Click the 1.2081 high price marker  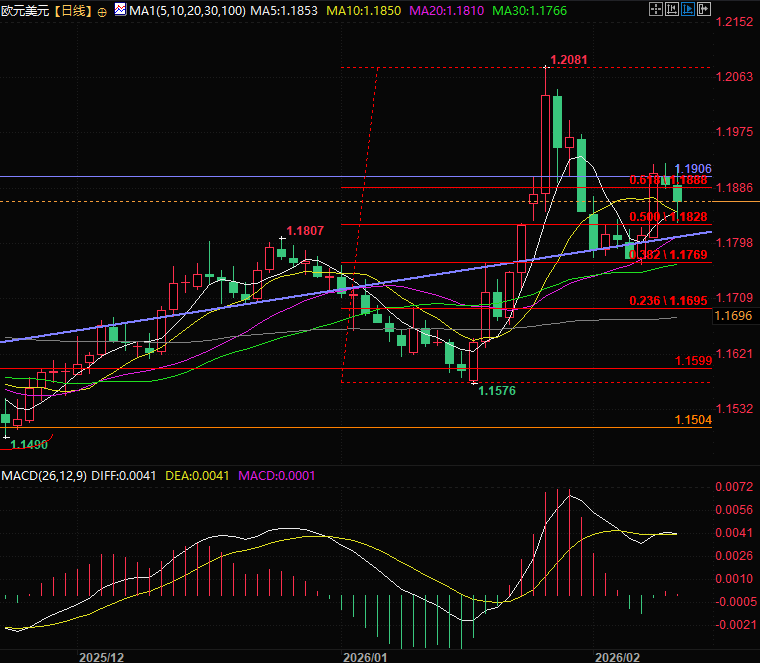569,60
